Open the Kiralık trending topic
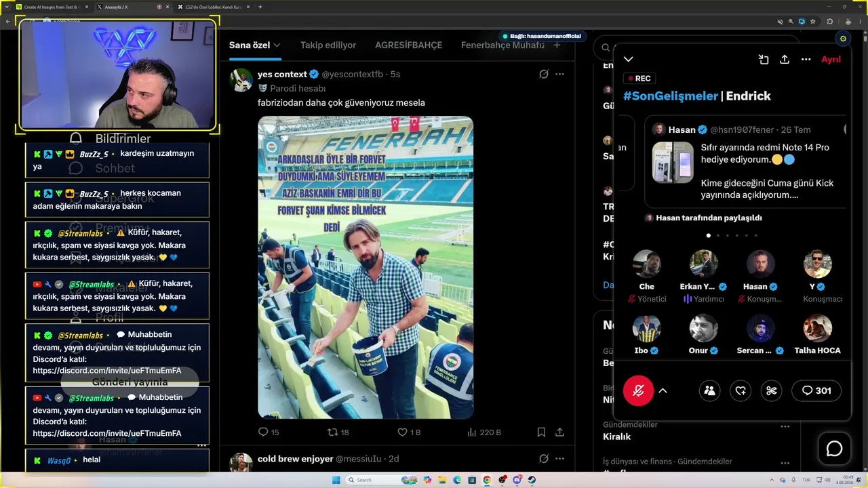Image resolution: width=868 pixels, height=488 pixels. (617, 436)
